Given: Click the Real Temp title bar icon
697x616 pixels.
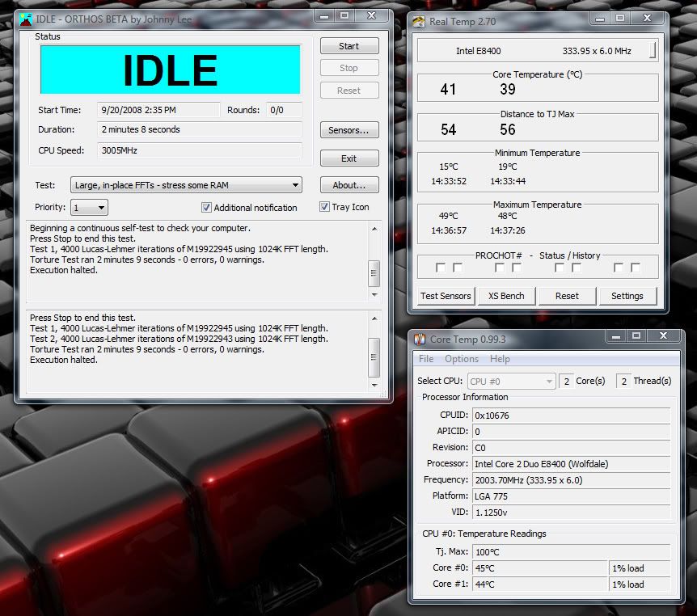Looking at the screenshot, I should pyautogui.click(x=420, y=22).
